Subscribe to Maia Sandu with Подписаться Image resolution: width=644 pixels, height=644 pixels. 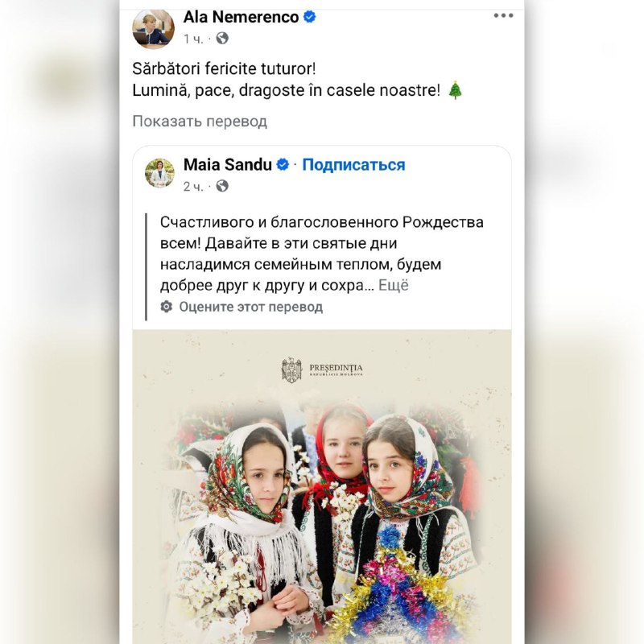point(353,165)
